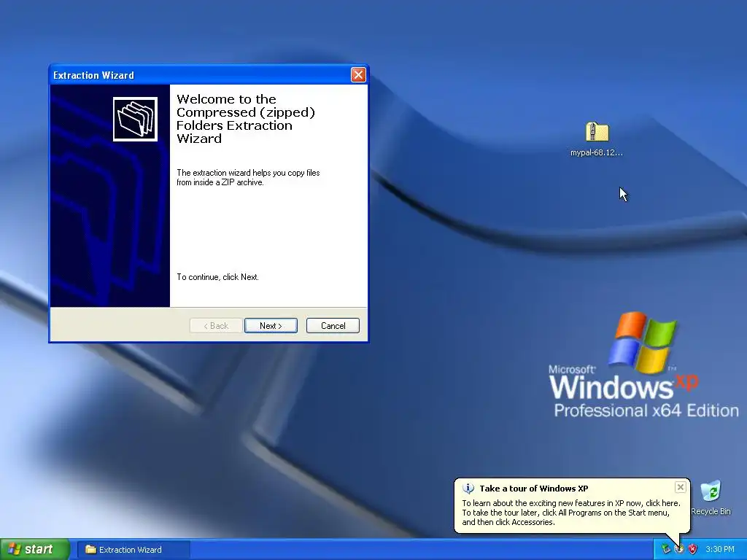The height and width of the screenshot is (560, 747).
Task: Click the Windows XP tour tray icon
Action: click(x=679, y=549)
